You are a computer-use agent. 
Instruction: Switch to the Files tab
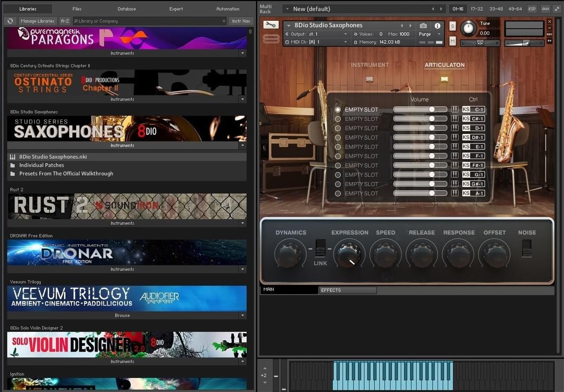click(77, 9)
